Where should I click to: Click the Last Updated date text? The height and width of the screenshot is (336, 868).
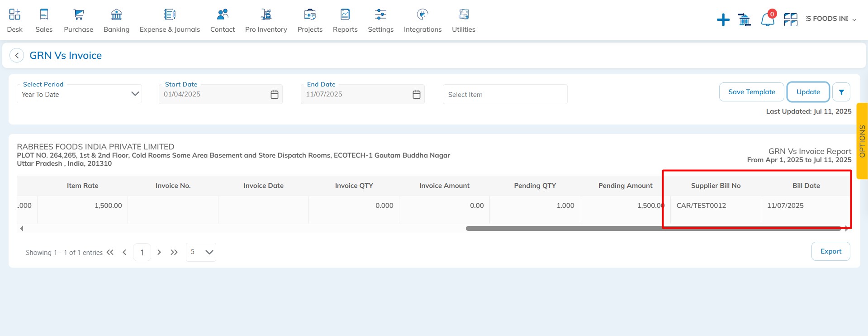(809, 111)
